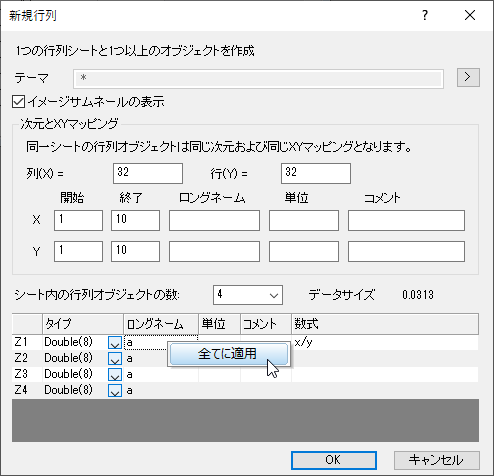This screenshot has width=494, height=476.
Task: Select the Z3 row label
Action: click(x=27, y=374)
